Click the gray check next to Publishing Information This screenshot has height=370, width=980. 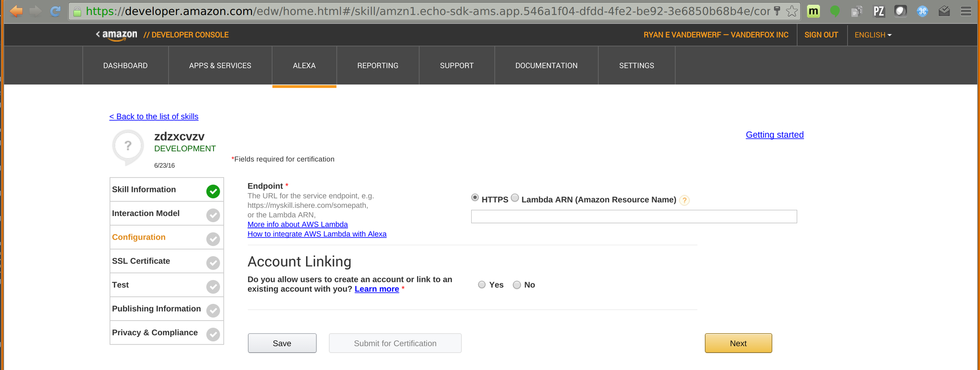(x=213, y=310)
